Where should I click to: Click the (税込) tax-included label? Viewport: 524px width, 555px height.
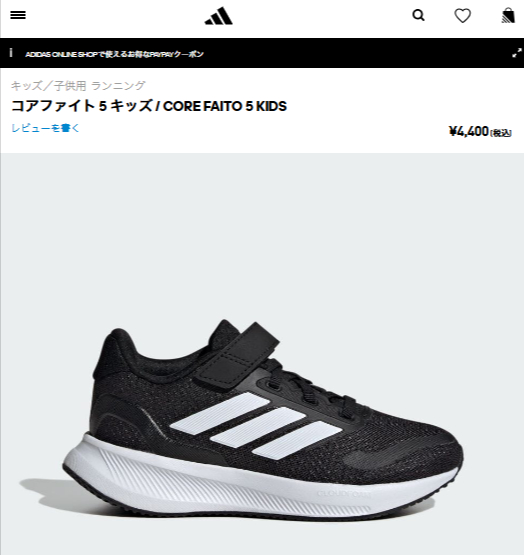[501, 133]
